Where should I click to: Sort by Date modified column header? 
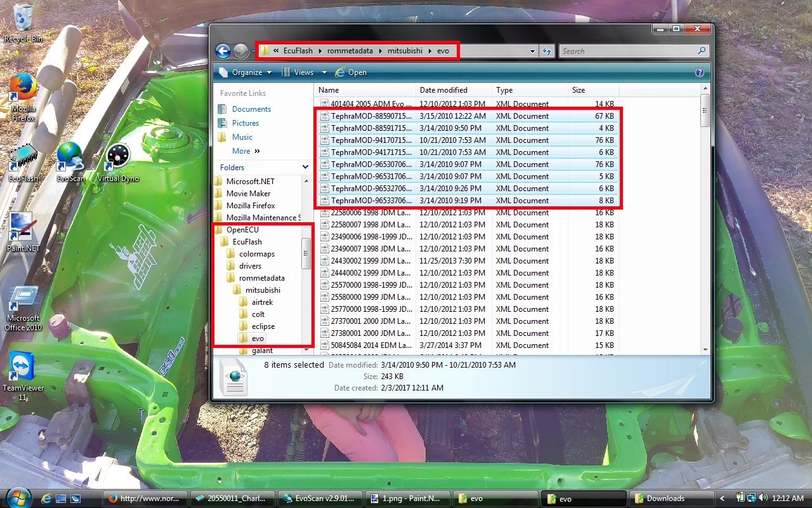pyautogui.click(x=454, y=90)
